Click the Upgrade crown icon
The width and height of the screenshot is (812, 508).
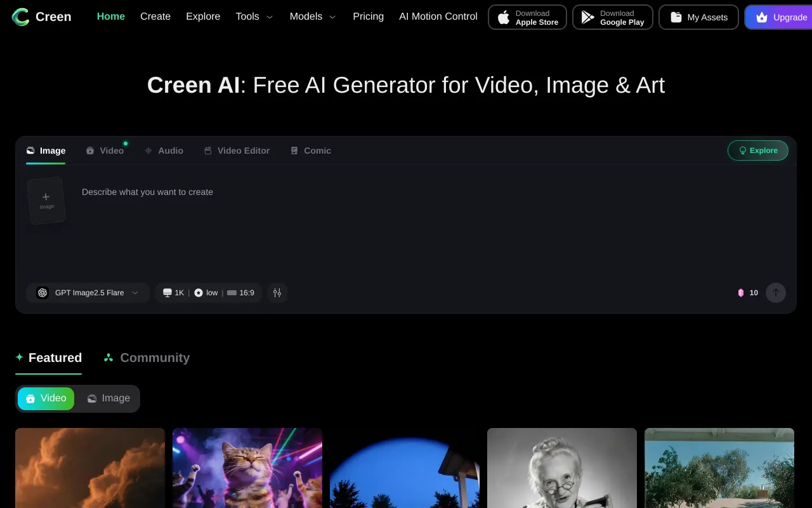point(762,18)
